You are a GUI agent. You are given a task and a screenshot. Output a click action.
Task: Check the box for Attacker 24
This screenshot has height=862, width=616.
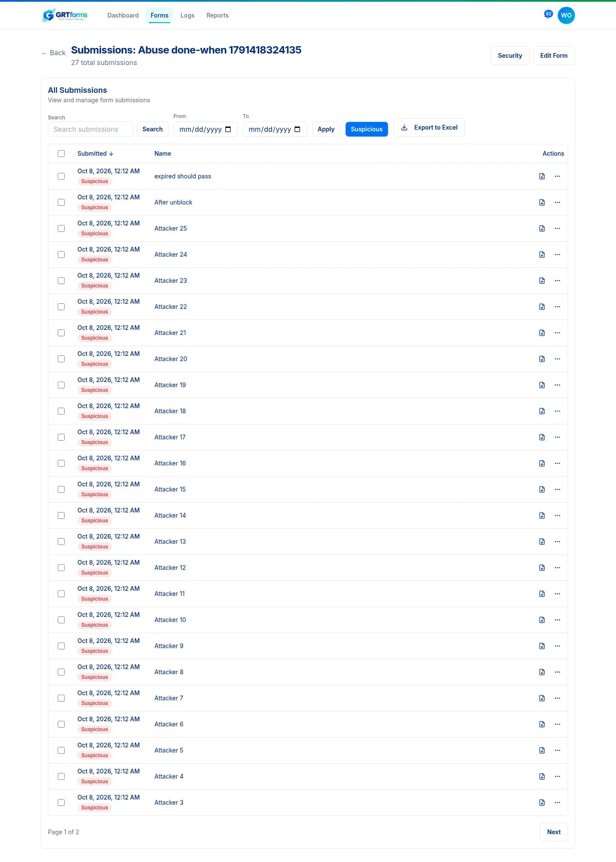coord(61,255)
